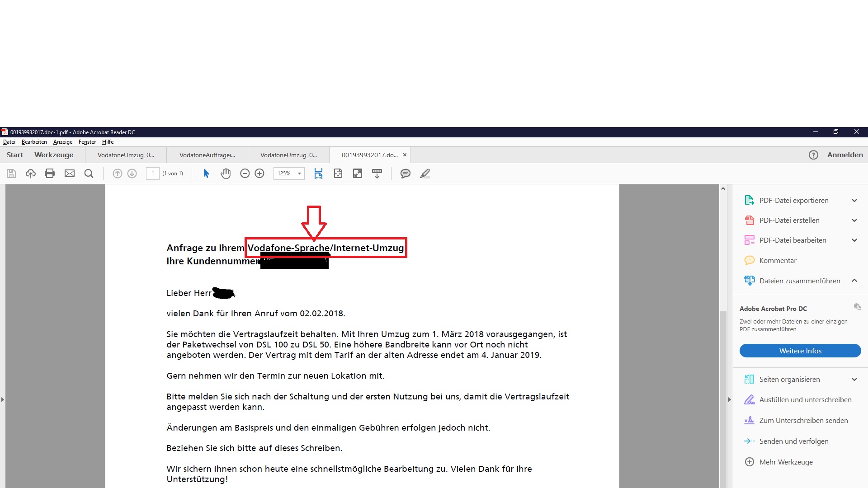The height and width of the screenshot is (488, 868).
Task: Click the zoom out minus icon
Action: tap(245, 174)
